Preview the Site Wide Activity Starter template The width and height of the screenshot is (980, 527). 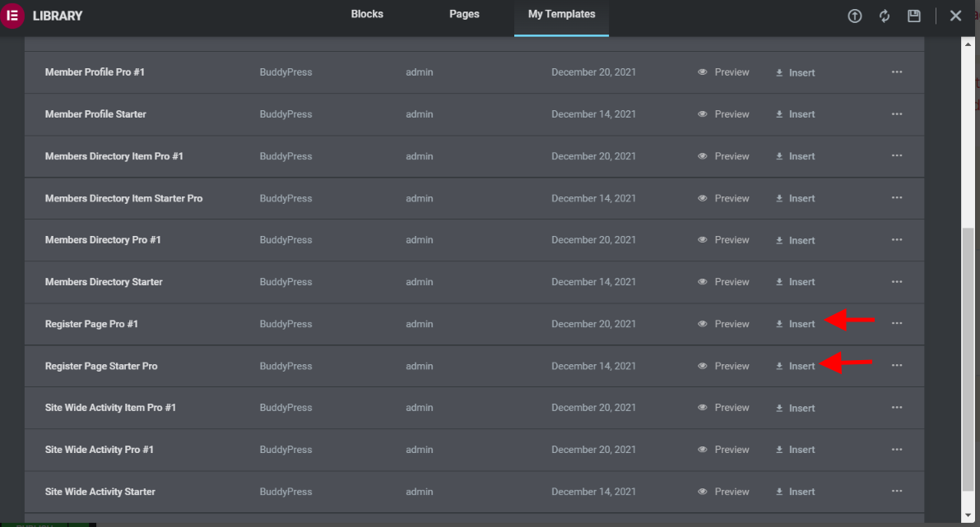point(724,492)
